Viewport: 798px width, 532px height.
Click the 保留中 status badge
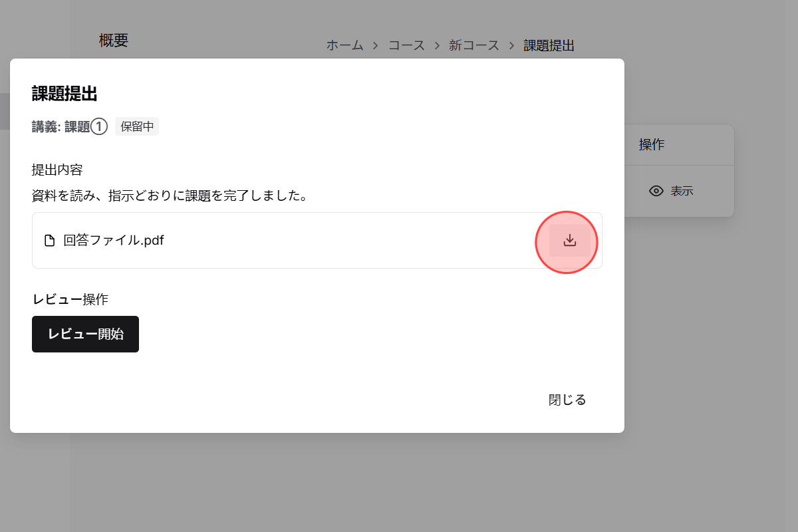click(x=136, y=126)
